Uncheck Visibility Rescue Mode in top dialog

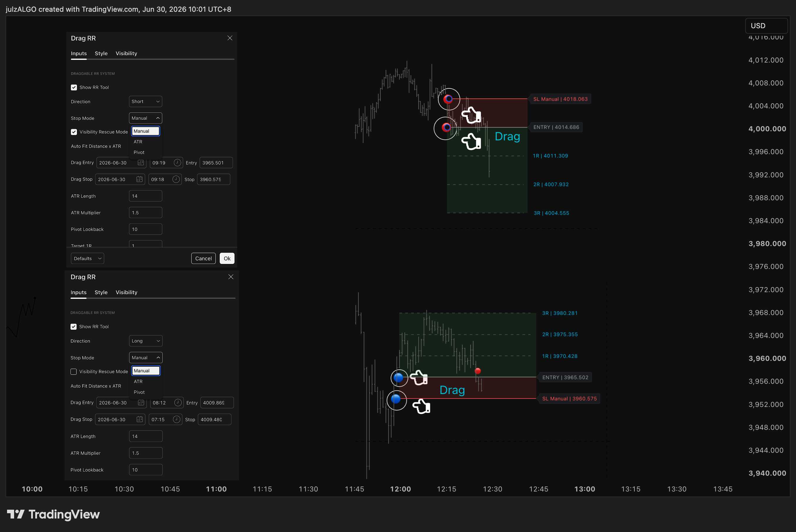click(x=74, y=132)
